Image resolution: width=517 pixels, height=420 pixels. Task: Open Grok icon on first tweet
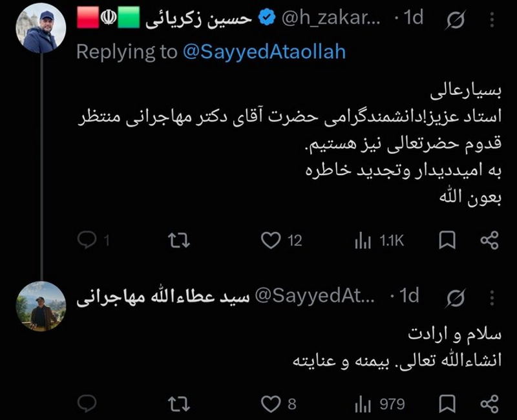(x=456, y=19)
